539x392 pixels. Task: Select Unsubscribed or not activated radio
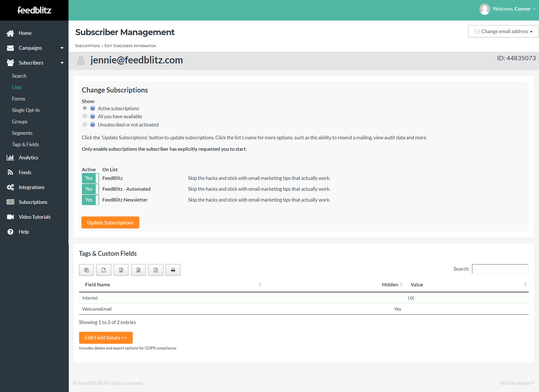pyautogui.click(x=85, y=124)
